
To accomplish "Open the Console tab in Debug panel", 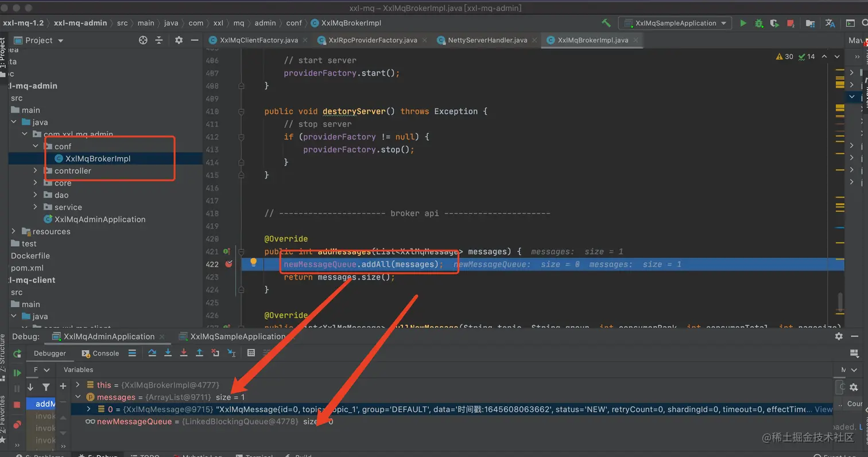I will point(100,353).
